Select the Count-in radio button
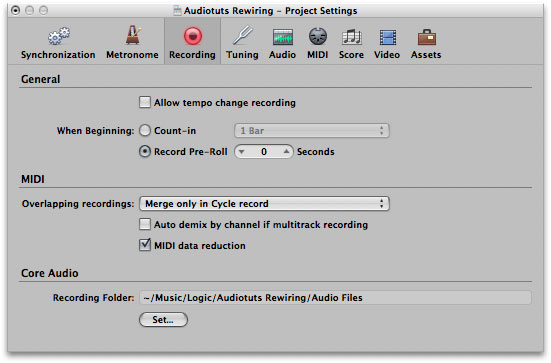The width and height of the screenshot is (551, 363). [145, 130]
